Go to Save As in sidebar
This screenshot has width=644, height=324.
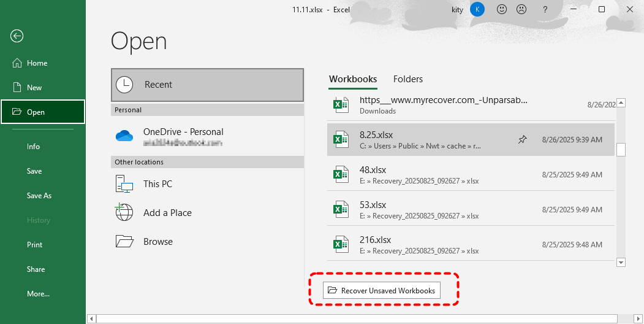[39, 196]
